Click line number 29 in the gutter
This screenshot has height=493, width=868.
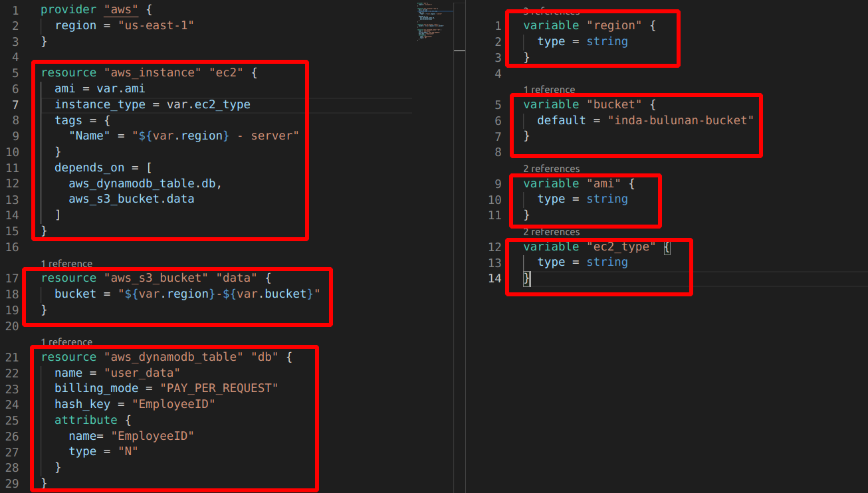pyautogui.click(x=12, y=483)
